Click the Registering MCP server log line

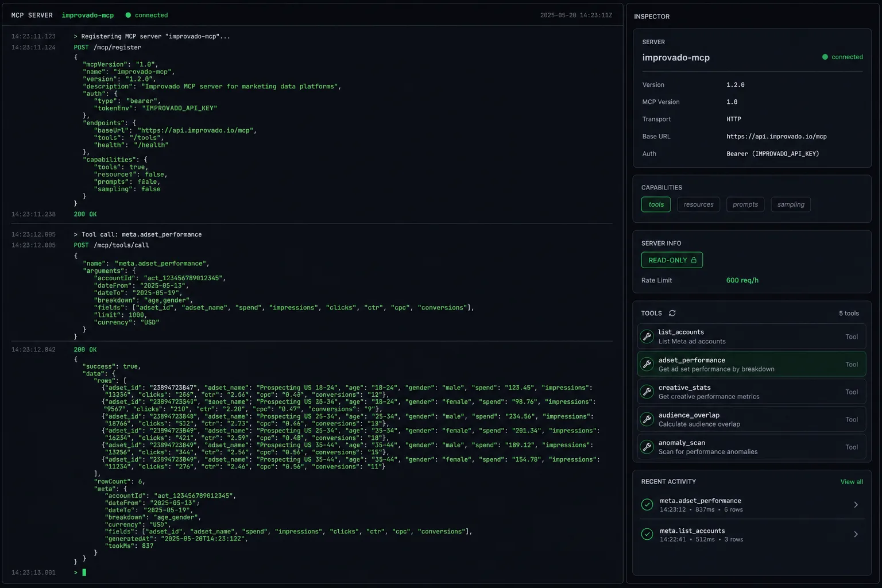coord(152,36)
